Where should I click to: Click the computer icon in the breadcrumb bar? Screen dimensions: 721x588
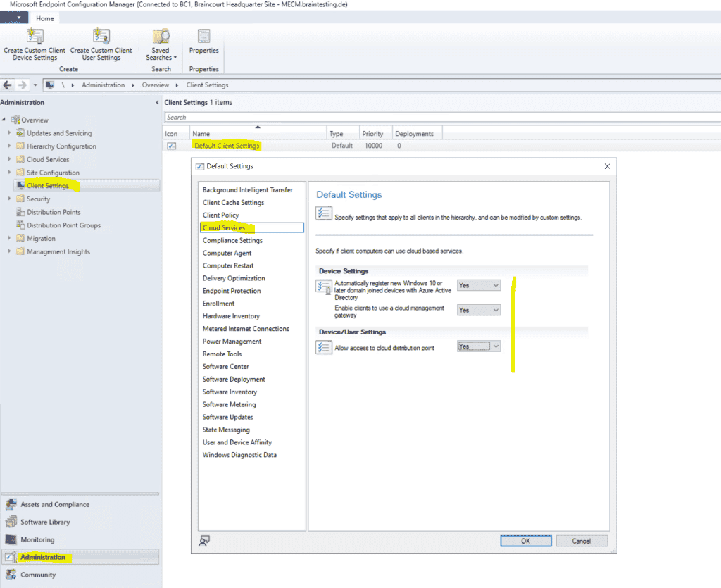click(49, 85)
